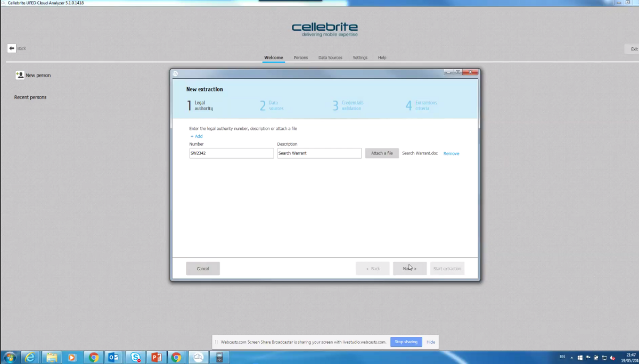639x364 pixels.
Task: Remove the attached Search Warrant.doc
Action: [x=451, y=154]
